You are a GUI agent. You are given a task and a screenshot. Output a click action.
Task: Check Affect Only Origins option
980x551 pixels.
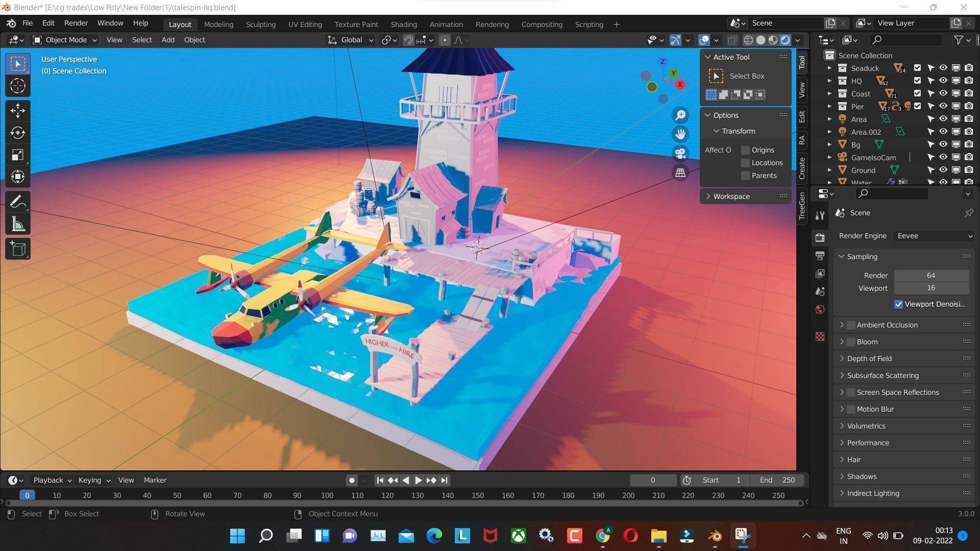click(x=745, y=150)
